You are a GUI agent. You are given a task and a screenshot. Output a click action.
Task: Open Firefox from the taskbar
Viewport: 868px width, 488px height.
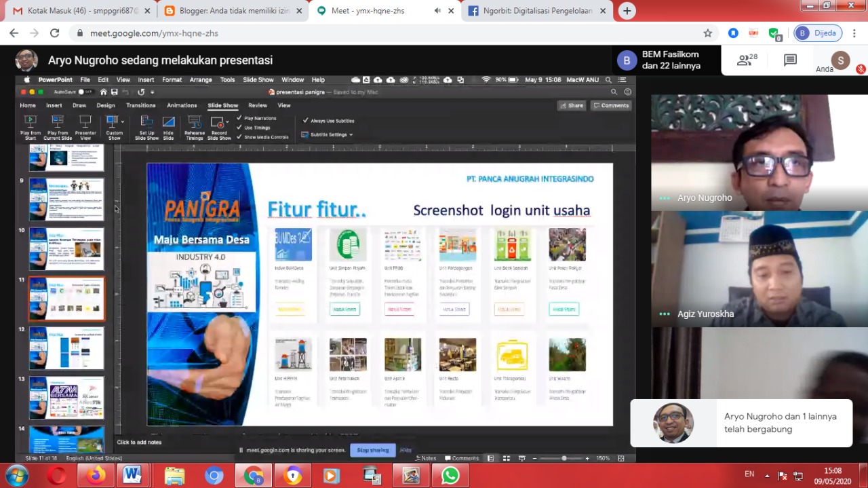tap(96, 476)
